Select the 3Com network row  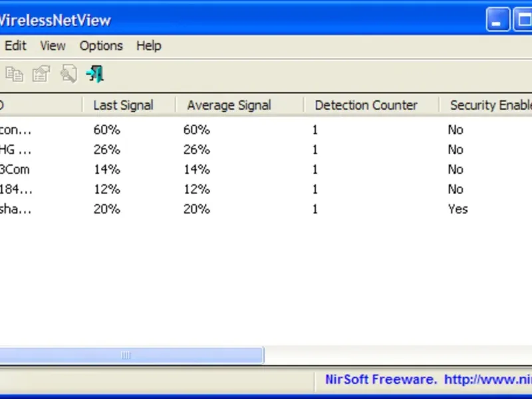pyautogui.click(x=266, y=170)
